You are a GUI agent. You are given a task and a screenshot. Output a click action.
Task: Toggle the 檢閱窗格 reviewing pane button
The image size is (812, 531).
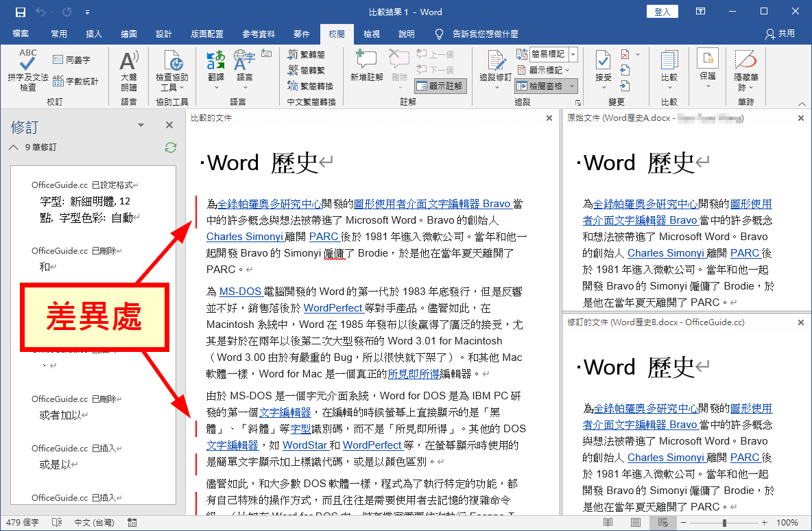[547, 86]
